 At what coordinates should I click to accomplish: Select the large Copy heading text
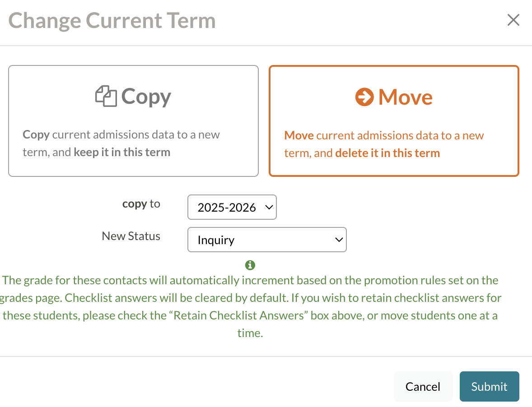pos(146,97)
